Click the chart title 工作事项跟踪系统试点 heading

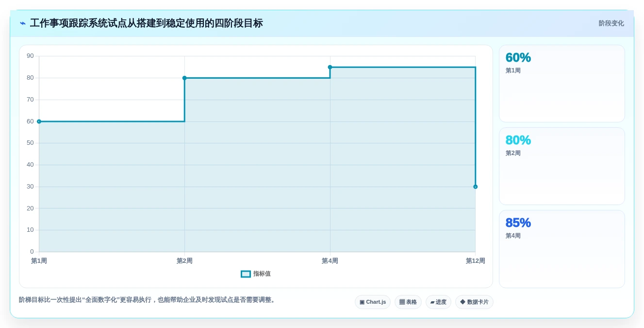pyautogui.click(x=146, y=23)
